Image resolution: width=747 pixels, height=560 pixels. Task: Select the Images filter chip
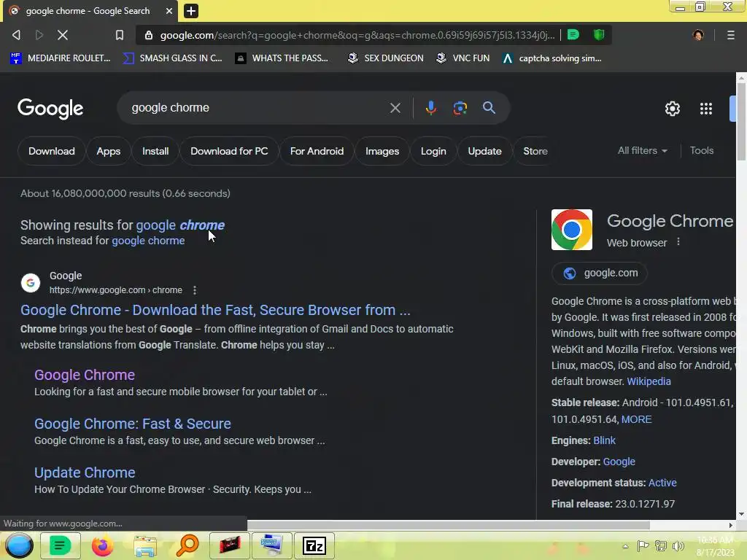[x=382, y=151]
